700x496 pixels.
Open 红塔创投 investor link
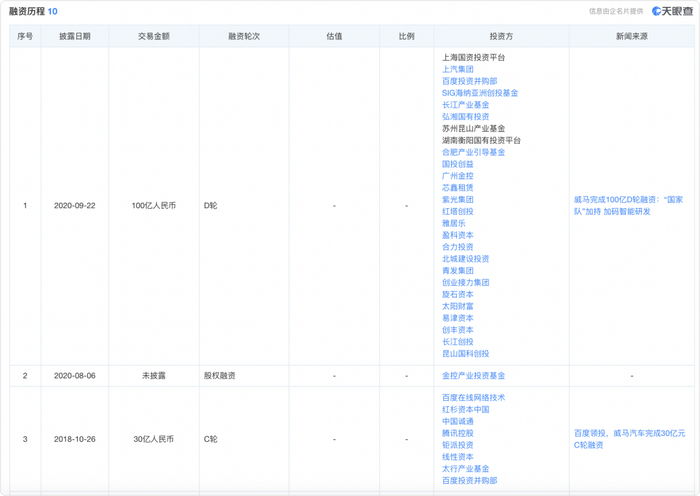458,211
